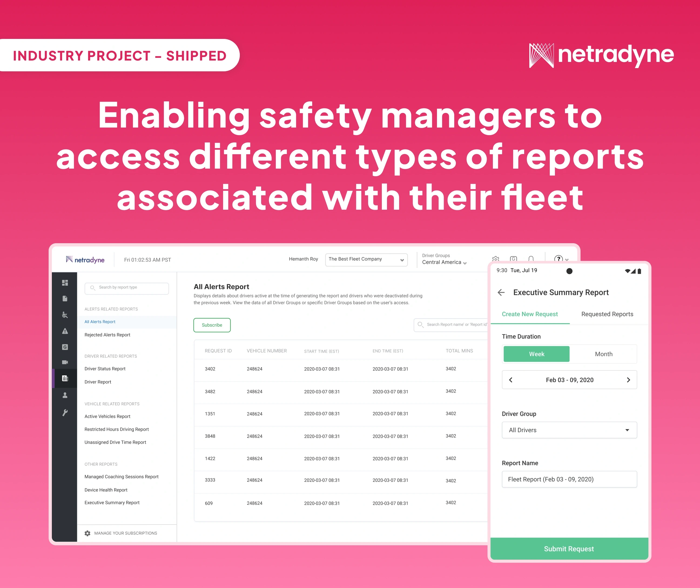
Task: Switch to the Requested Reports tab
Action: coord(607,314)
